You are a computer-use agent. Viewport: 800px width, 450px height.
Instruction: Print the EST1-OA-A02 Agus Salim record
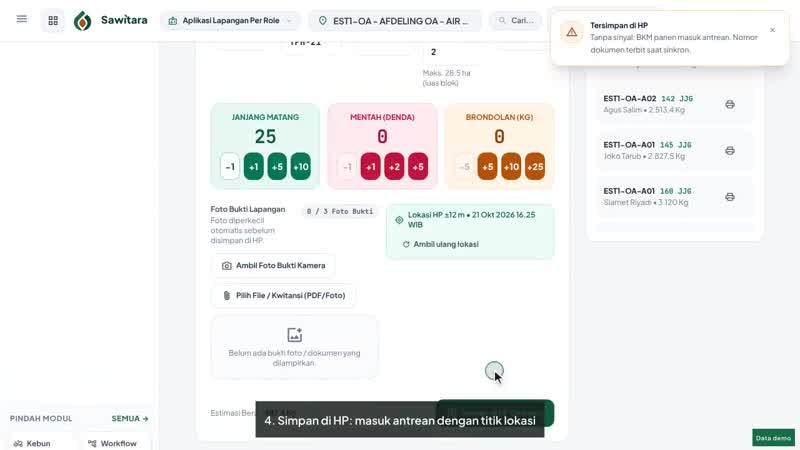[730, 105]
